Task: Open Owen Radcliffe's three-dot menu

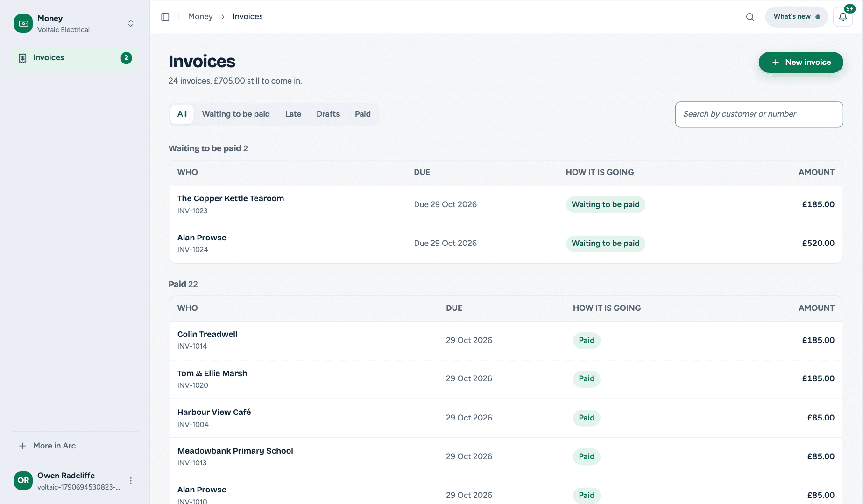Action: (x=131, y=481)
